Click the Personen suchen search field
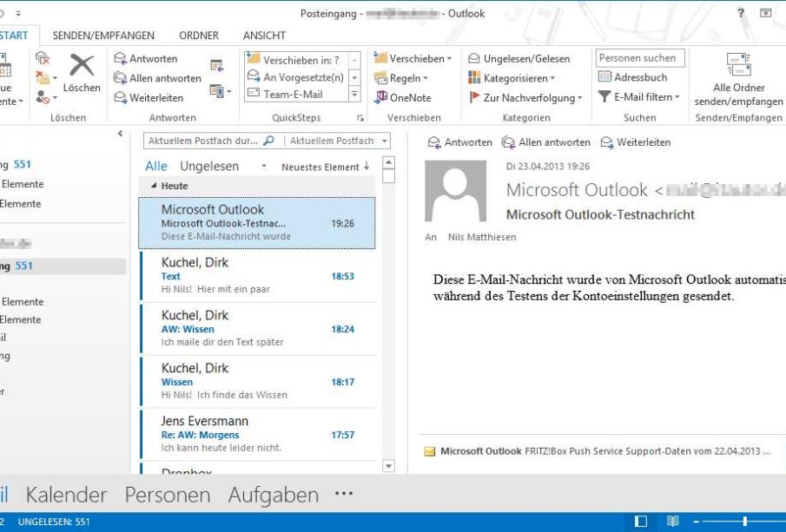 pyautogui.click(x=640, y=58)
